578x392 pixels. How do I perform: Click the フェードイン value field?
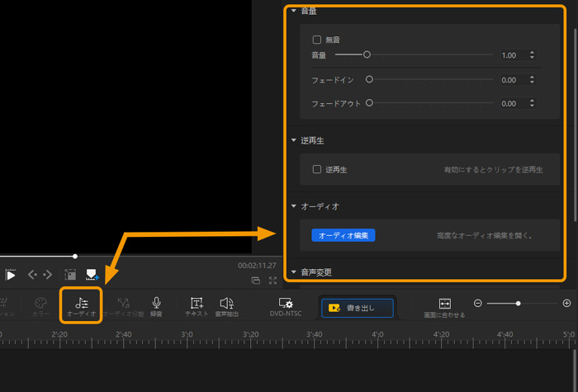pos(514,80)
